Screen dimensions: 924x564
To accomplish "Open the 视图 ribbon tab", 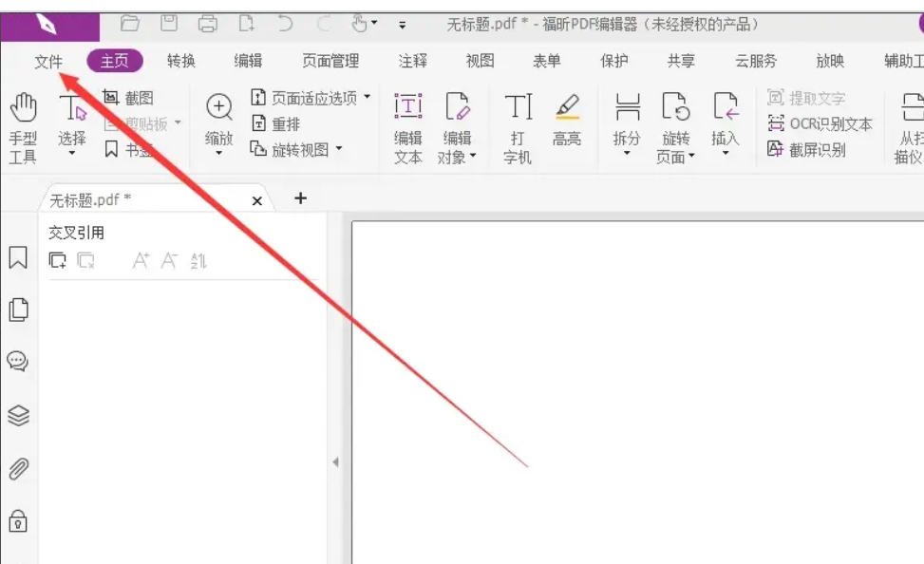I will (480, 61).
